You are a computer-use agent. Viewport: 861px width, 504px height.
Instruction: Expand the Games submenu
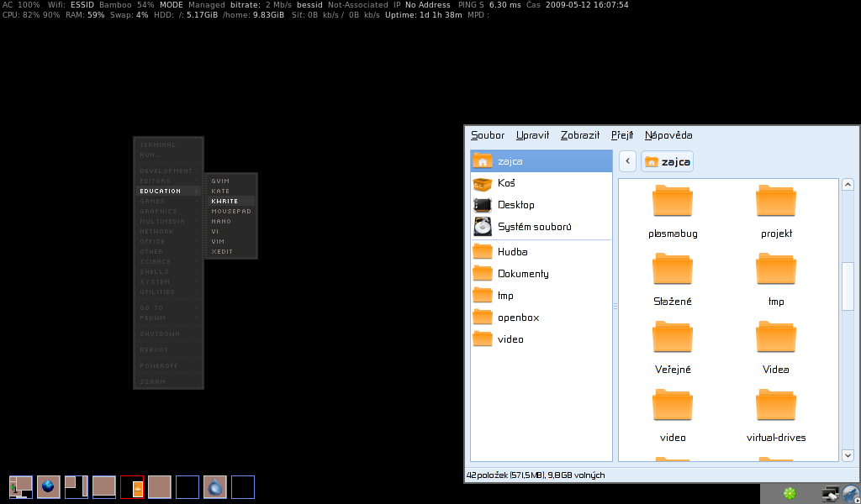click(168, 202)
